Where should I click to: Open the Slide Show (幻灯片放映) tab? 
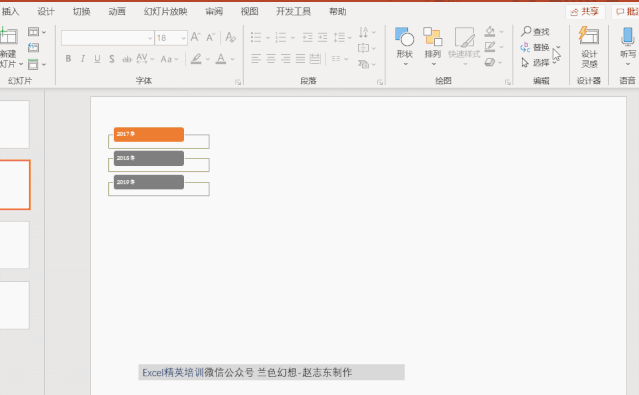coord(165,11)
